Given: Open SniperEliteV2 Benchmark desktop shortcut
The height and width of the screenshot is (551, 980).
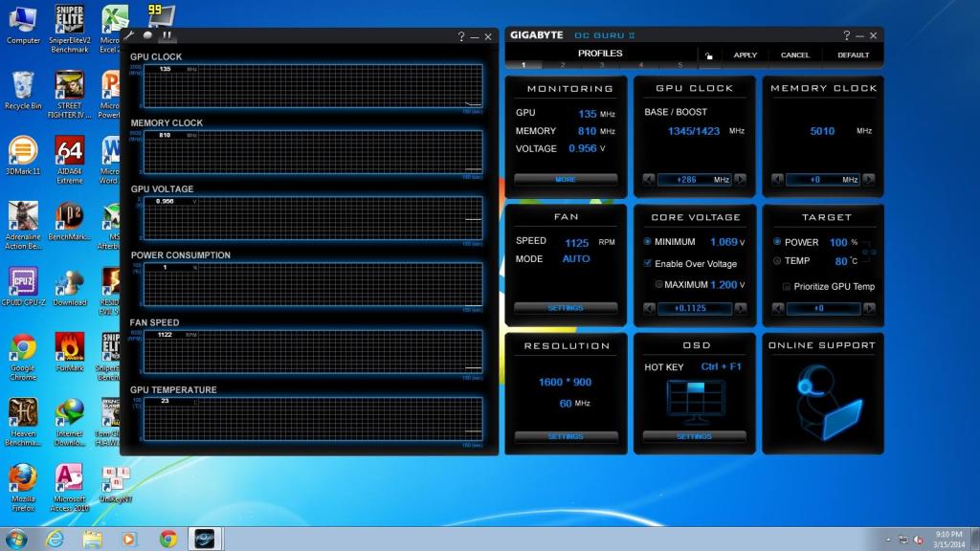Looking at the screenshot, I should 69,29.
